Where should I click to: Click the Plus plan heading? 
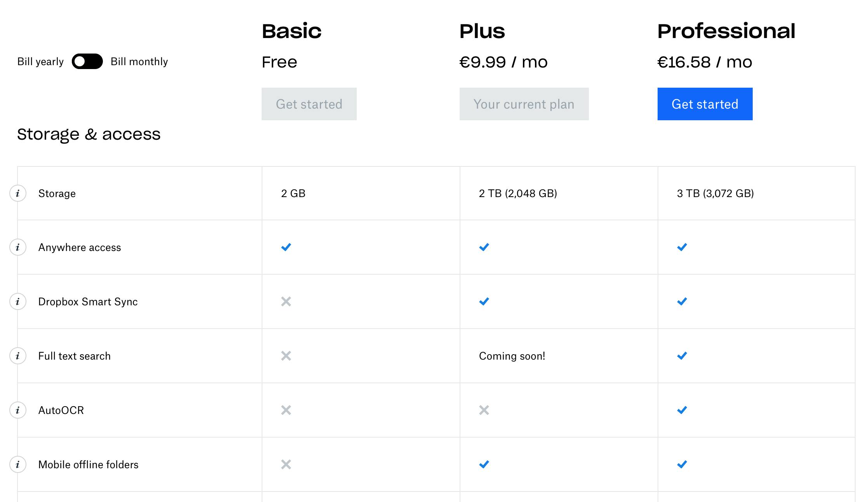(482, 31)
